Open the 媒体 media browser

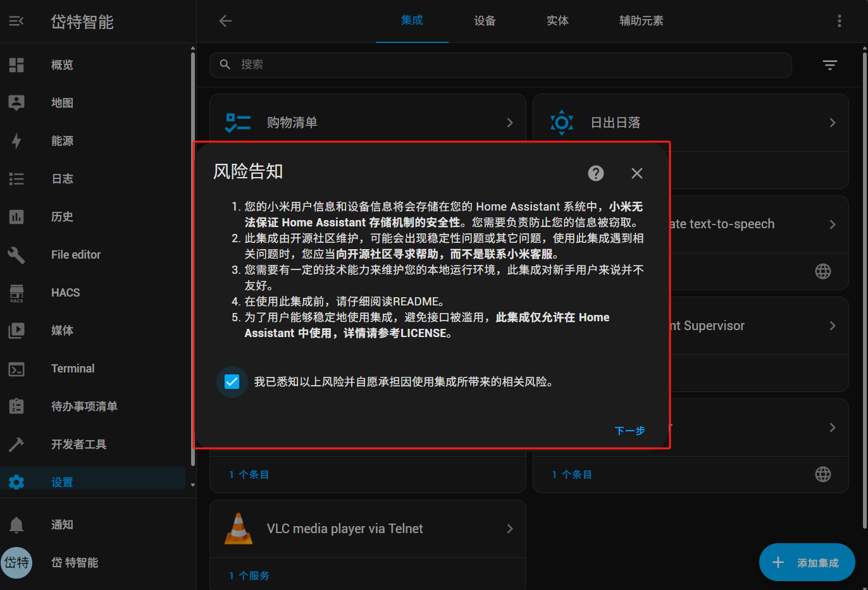click(62, 331)
